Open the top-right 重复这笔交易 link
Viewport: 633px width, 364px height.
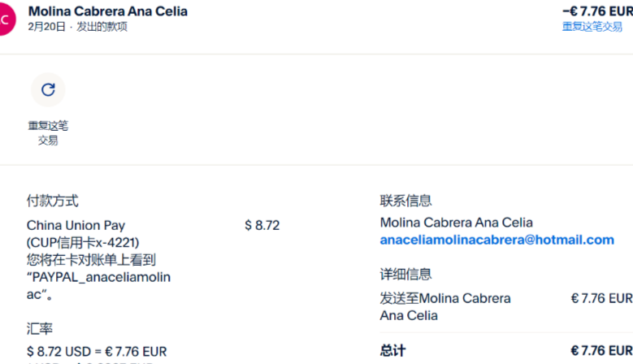(x=592, y=27)
